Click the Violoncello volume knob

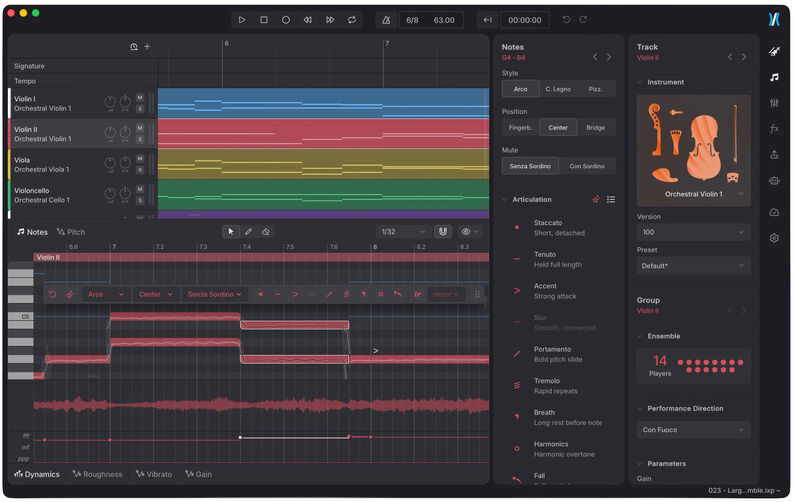[x=110, y=195]
